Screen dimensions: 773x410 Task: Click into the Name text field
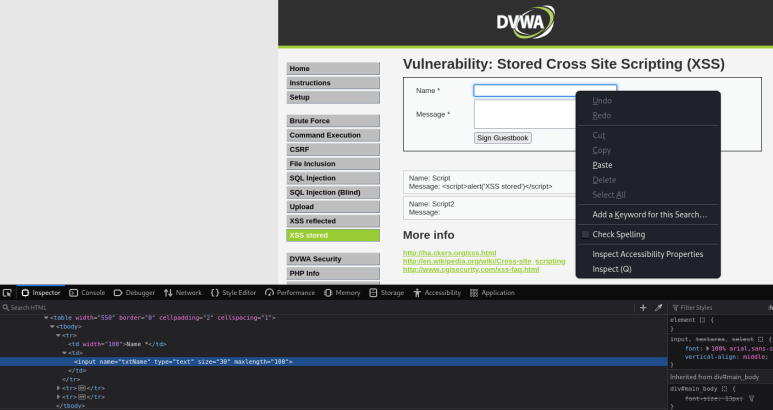pyautogui.click(x=545, y=91)
